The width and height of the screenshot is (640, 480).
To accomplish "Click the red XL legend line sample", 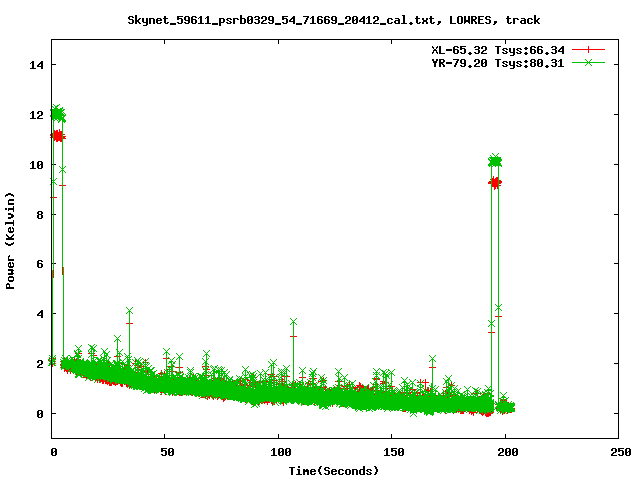I will click(x=588, y=50).
